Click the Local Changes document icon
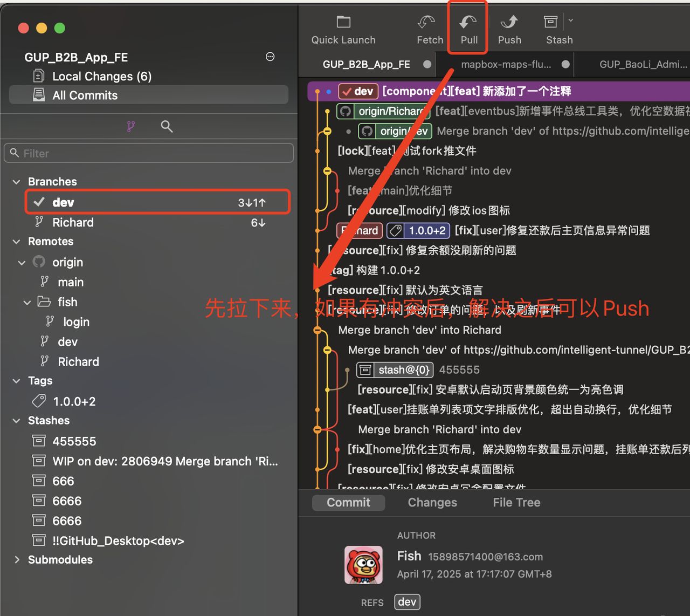Screen dimensions: 690x616 coord(39,76)
